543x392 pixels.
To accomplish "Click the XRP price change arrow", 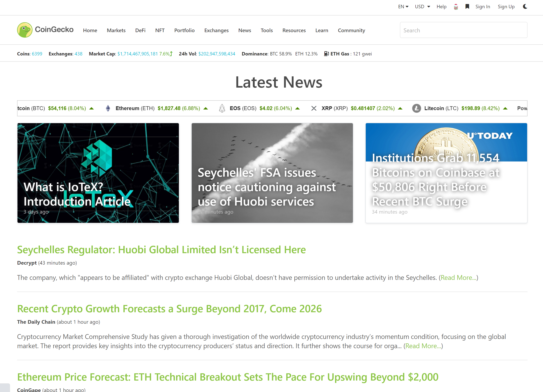I will click(x=400, y=108).
